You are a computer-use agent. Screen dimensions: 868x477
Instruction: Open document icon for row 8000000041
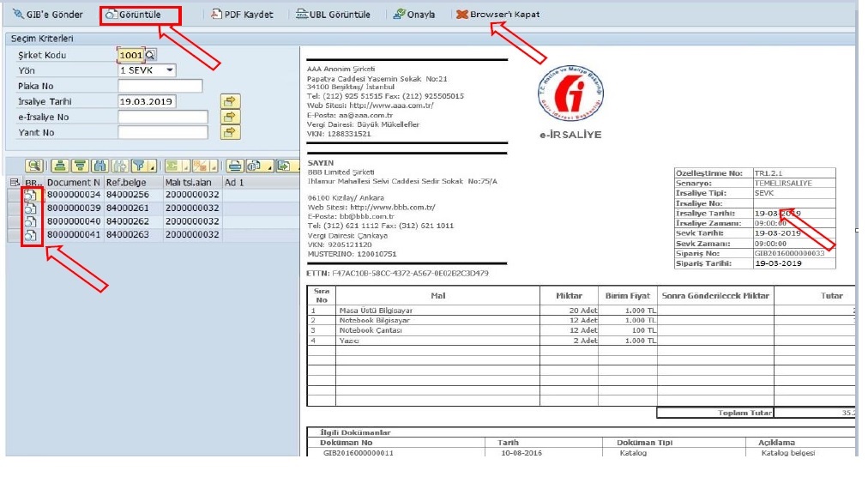tap(30, 233)
